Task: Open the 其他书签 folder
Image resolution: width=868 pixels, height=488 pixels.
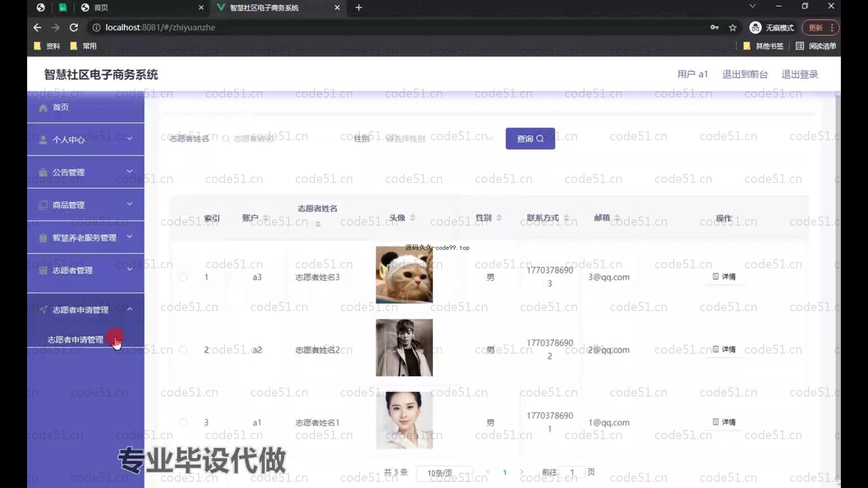Action: coord(763,46)
